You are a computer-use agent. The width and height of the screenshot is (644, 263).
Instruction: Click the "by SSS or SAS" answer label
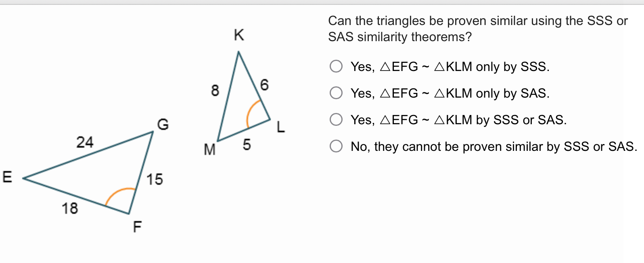[458, 120]
